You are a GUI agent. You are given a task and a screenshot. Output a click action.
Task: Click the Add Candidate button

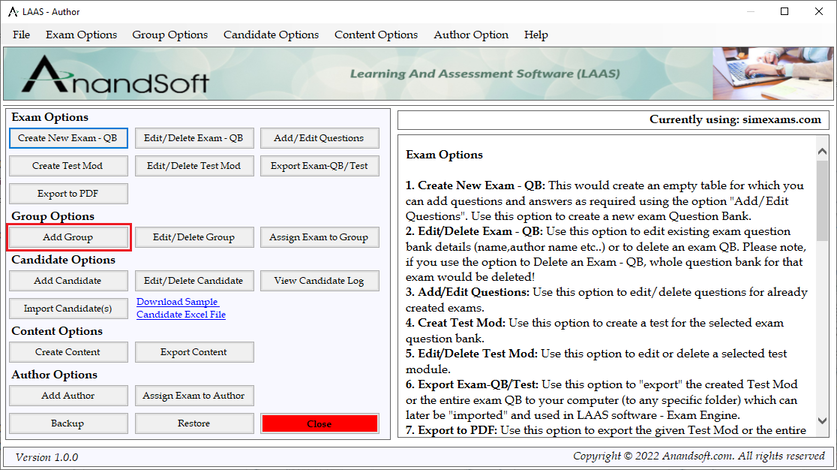click(x=68, y=281)
